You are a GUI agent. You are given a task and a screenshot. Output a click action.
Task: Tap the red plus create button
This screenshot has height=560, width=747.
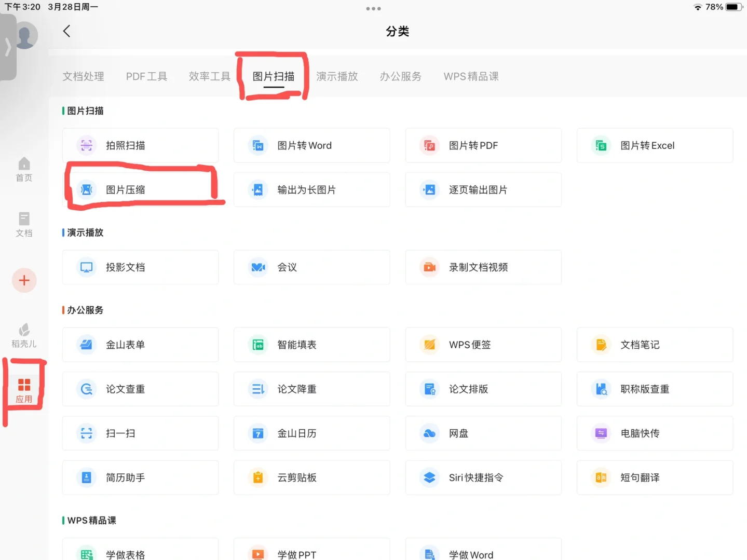(24, 280)
